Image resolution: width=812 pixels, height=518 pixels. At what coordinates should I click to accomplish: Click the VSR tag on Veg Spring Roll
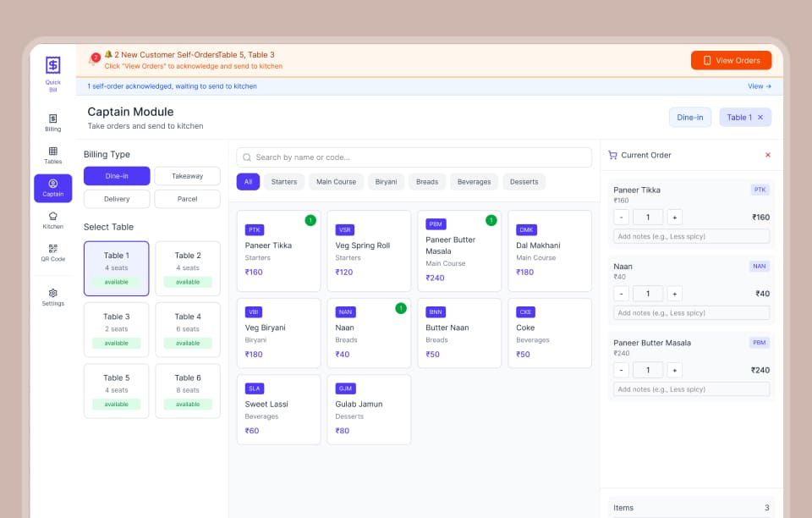[345, 230]
